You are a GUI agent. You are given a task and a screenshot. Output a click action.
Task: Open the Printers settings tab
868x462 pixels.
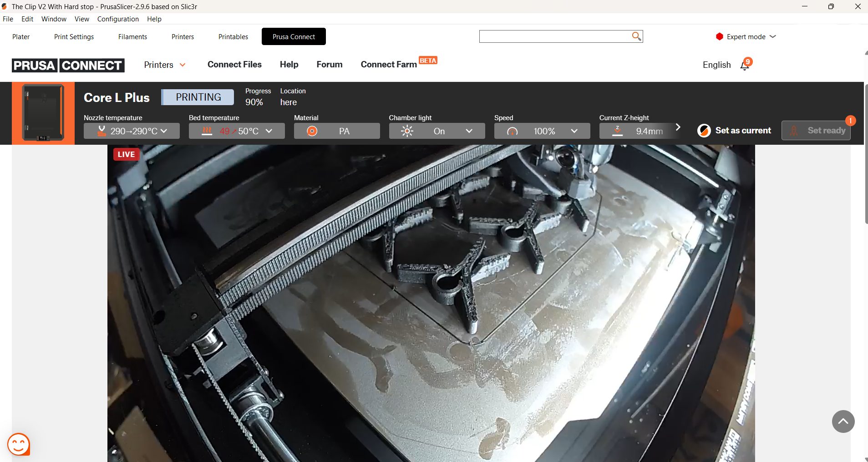click(x=183, y=36)
